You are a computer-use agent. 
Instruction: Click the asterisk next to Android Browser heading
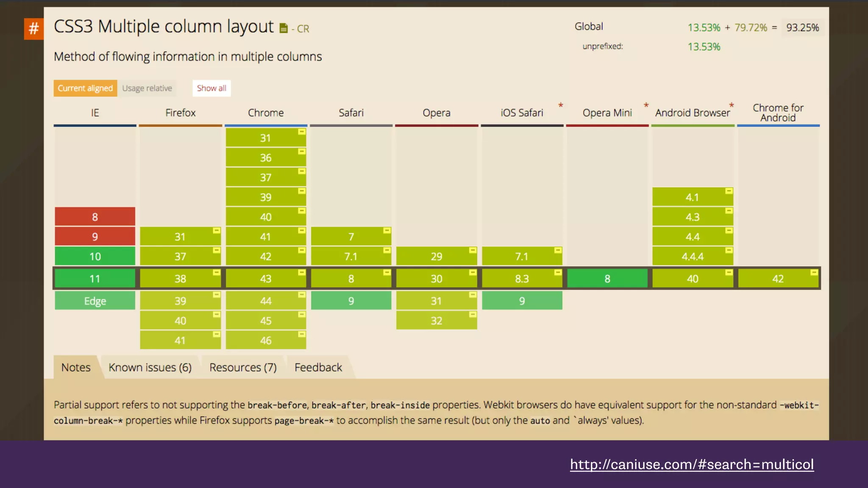(x=731, y=105)
